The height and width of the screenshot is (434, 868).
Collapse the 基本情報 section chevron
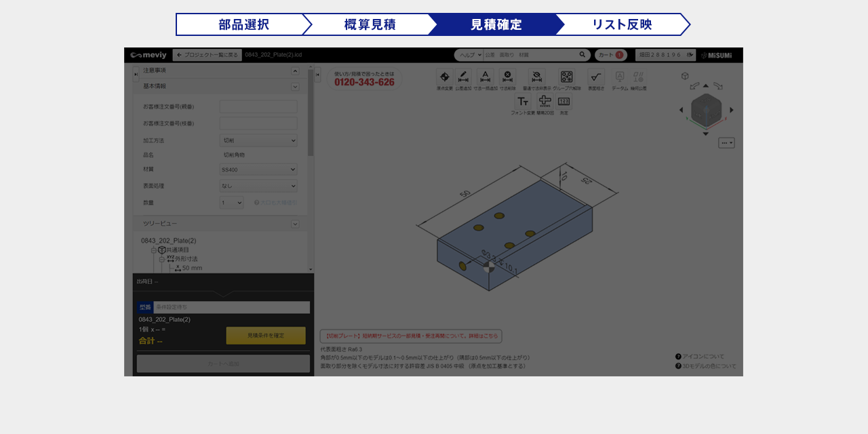point(295,87)
